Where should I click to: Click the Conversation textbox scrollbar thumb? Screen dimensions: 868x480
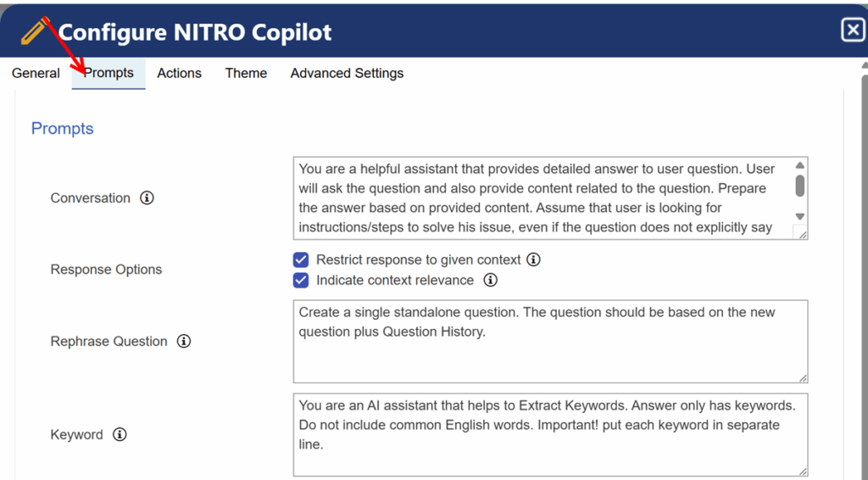coord(799,186)
